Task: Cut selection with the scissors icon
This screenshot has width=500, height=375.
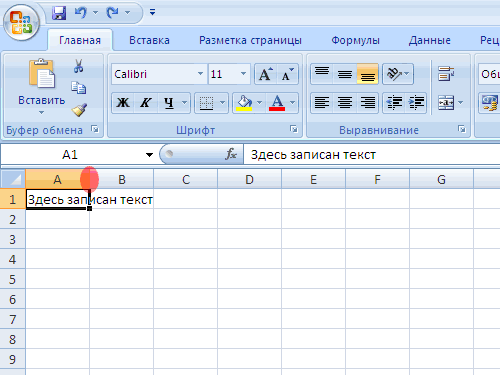Action: pyautogui.click(x=79, y=66)
